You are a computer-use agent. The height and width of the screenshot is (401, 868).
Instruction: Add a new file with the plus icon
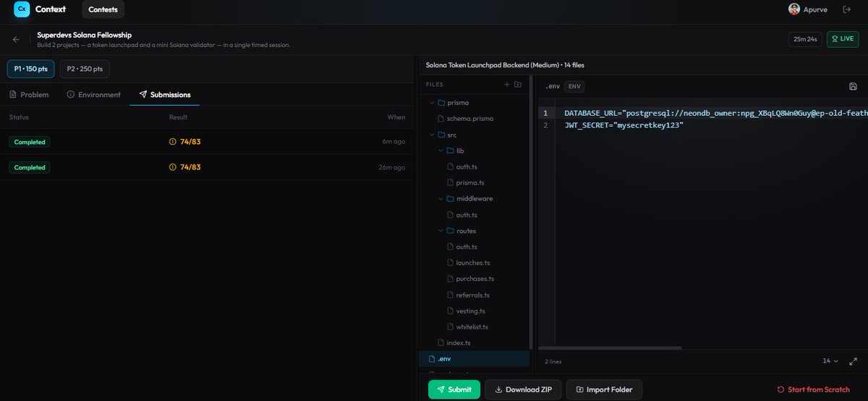coord(507,85)
